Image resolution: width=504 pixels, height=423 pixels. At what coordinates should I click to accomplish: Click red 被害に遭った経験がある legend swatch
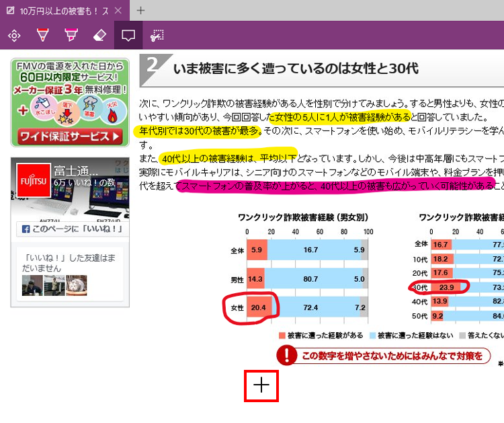tap(282, 335)
